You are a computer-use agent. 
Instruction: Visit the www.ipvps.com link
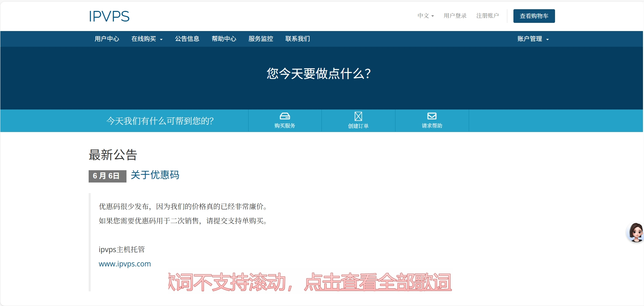point(124,264)
